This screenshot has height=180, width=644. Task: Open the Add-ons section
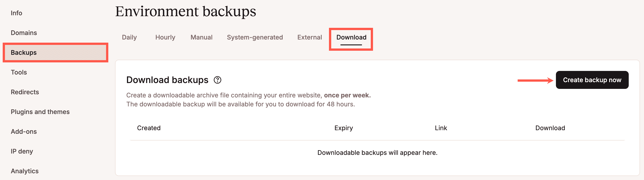click(x=24, y=131)
